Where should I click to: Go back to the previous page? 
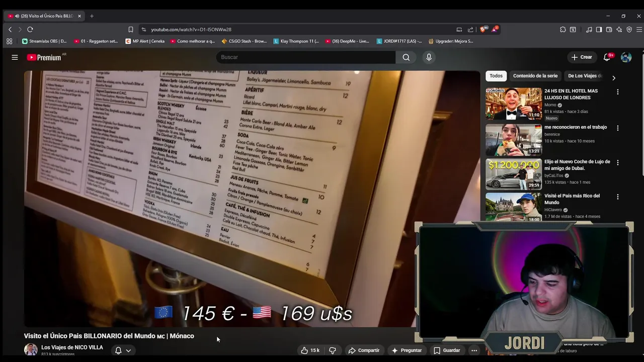click(10, 30)
